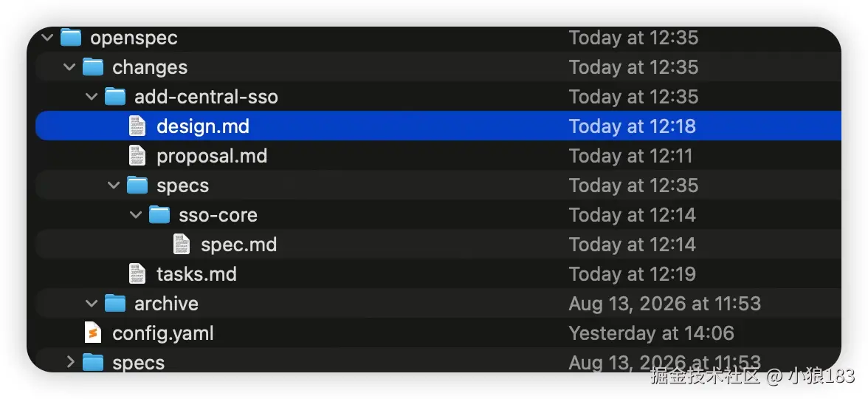Click the spec.md document icon
868x399 pixels.
[182, 245]
